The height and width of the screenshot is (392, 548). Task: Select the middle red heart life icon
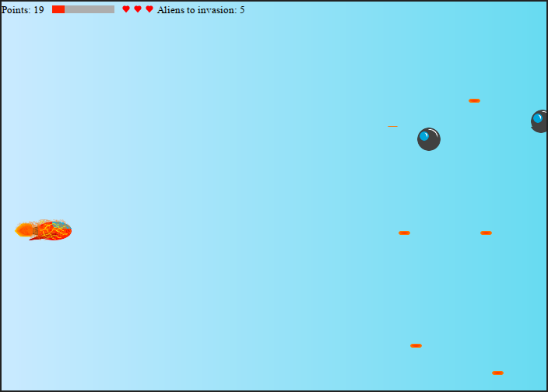(138, 9)
